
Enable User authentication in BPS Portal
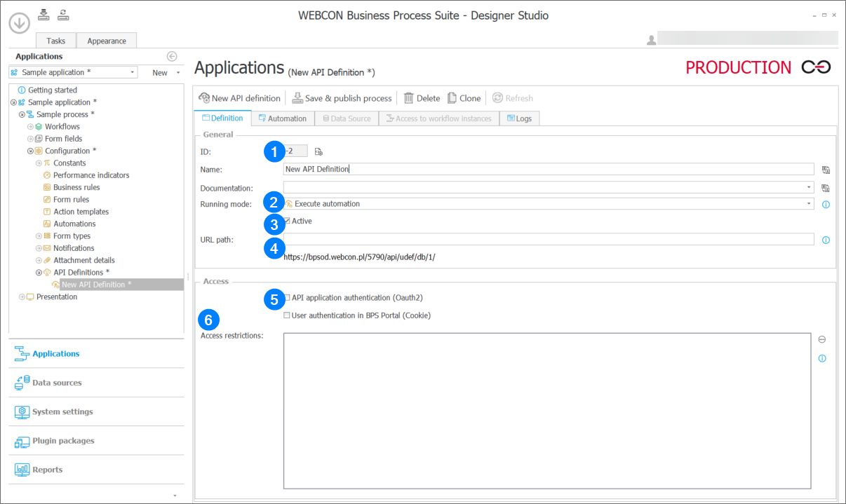point(287,315)
